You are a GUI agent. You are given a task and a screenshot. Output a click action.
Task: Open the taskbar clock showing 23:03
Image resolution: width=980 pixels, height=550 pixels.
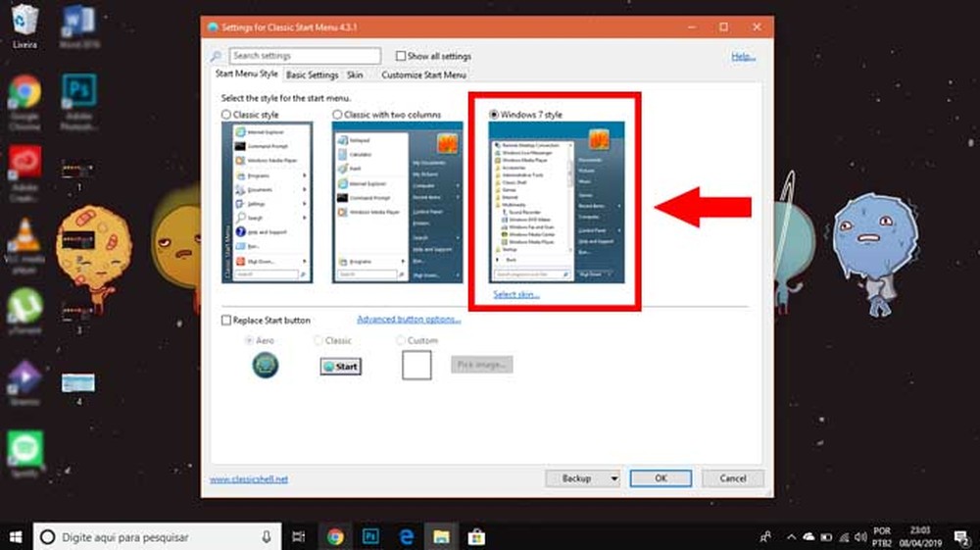tap(920, 537)
